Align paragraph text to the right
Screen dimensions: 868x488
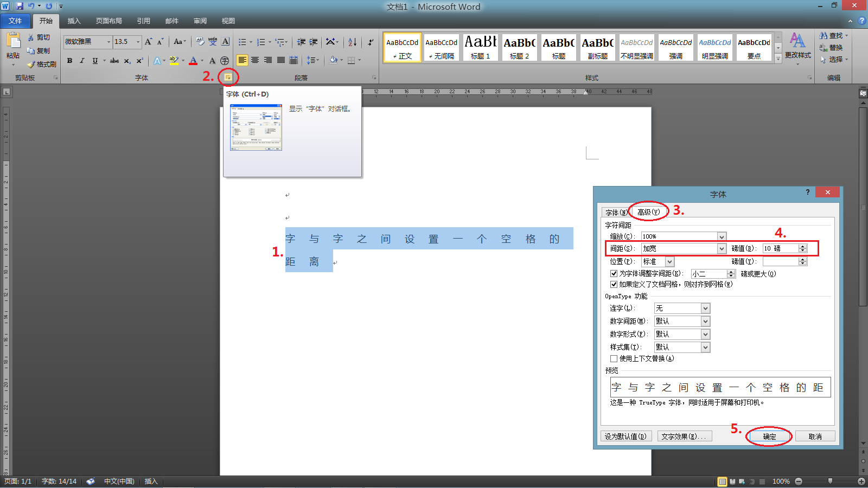(x=268, y=60)
